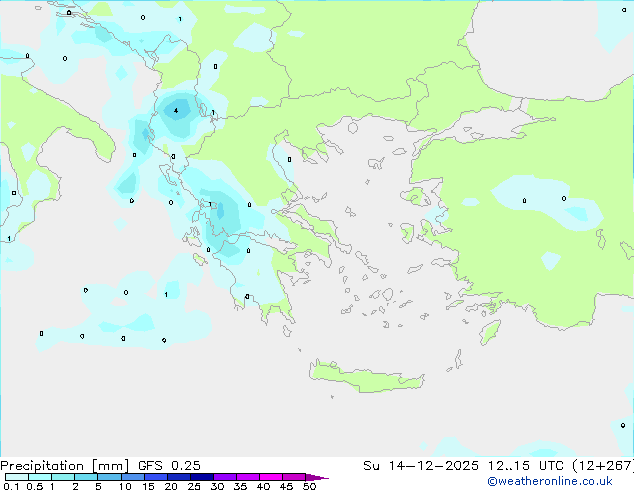Click the '4' precipitation maximum value on map
The height and width of the screenshot is (490, 634).
pyautogui.click(x=176, y=111)
